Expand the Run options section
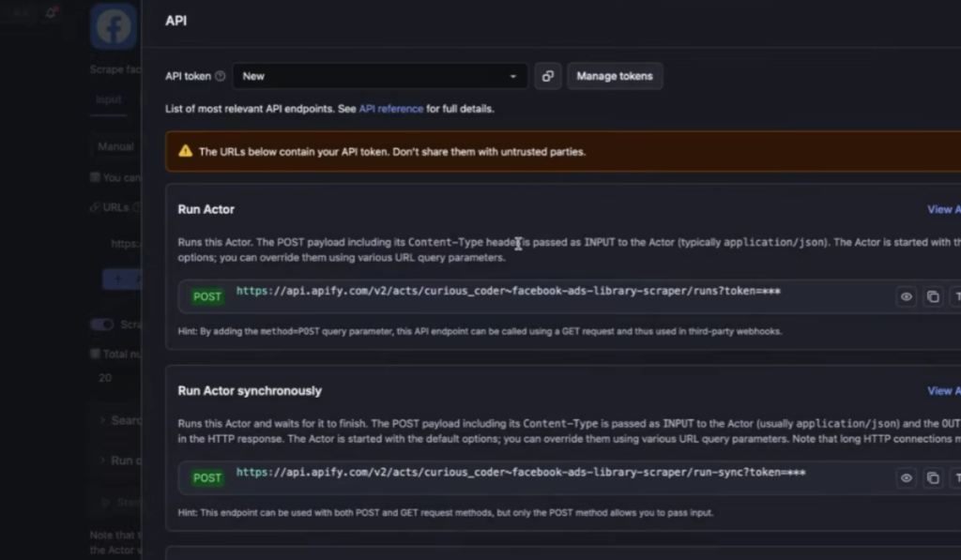Screen dimensions: 961x560 pos(120,461)
